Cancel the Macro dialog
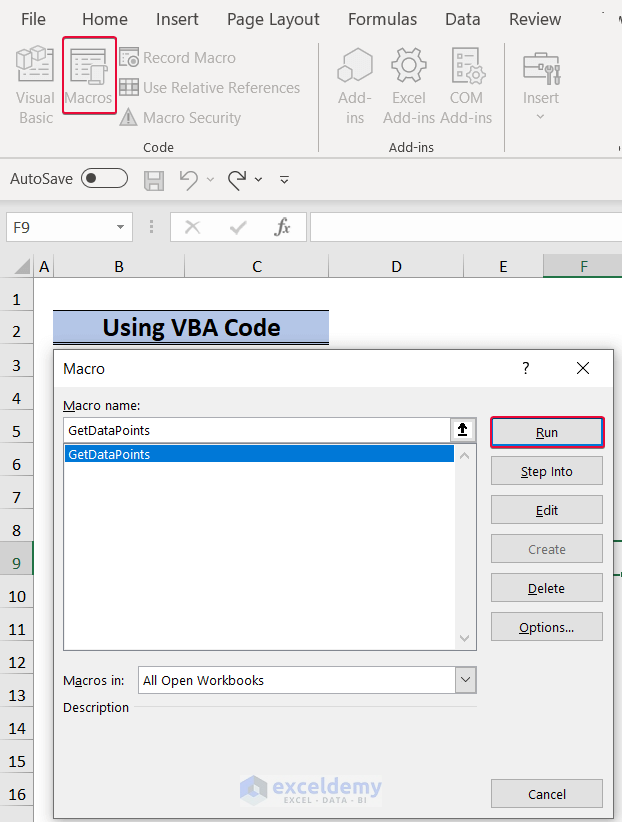This screenshot has width=622, height=822. coord(547,794)
